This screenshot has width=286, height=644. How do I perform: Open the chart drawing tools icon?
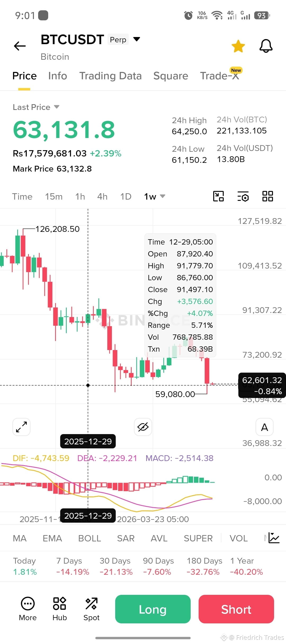218,196
